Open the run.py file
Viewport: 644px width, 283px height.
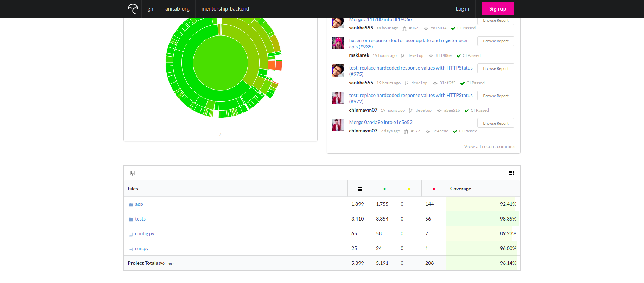coord(142,248)
